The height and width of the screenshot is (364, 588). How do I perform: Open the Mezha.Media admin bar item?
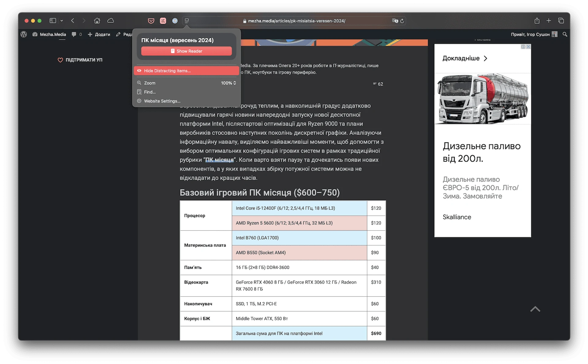coord(49,34)
